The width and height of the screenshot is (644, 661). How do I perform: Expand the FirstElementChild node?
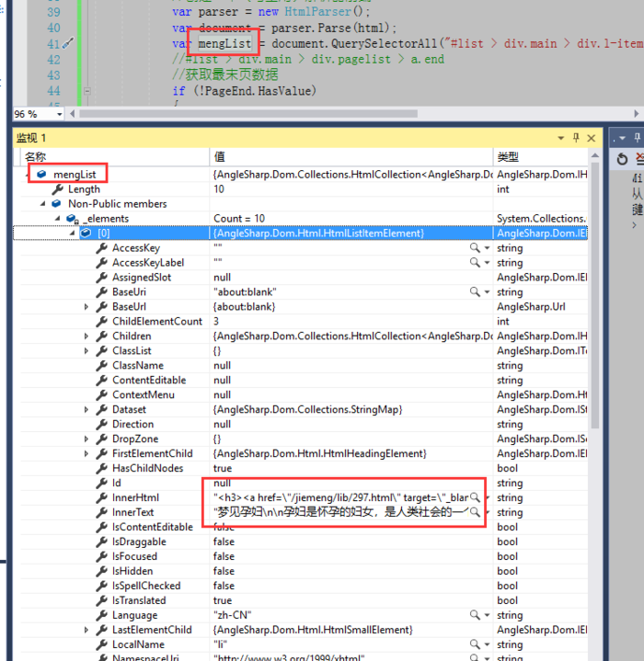[86, 453]
